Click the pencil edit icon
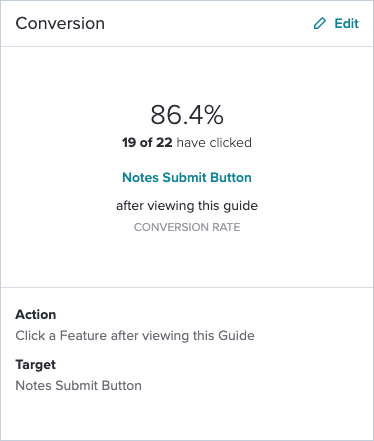 [x=320, y=24]
